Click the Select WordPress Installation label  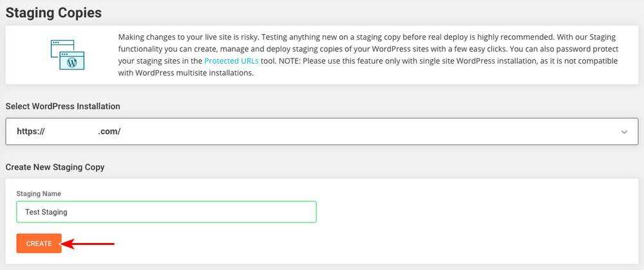(x=62, y=106)
